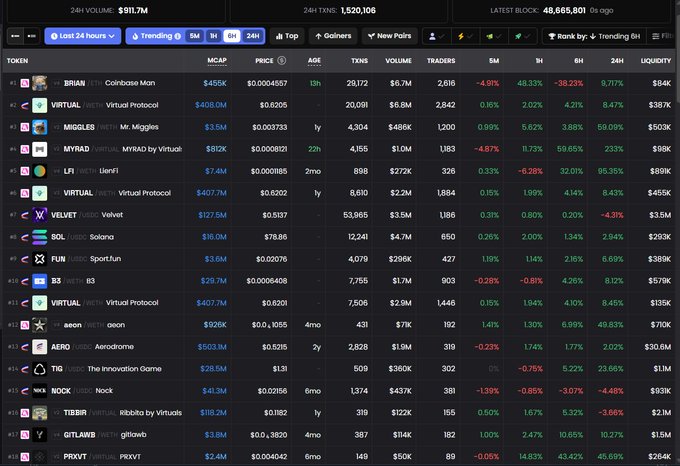Sort by the LIQUIDITY column header
The height and width of the screenshot is (466, 680).
point(656,61)
